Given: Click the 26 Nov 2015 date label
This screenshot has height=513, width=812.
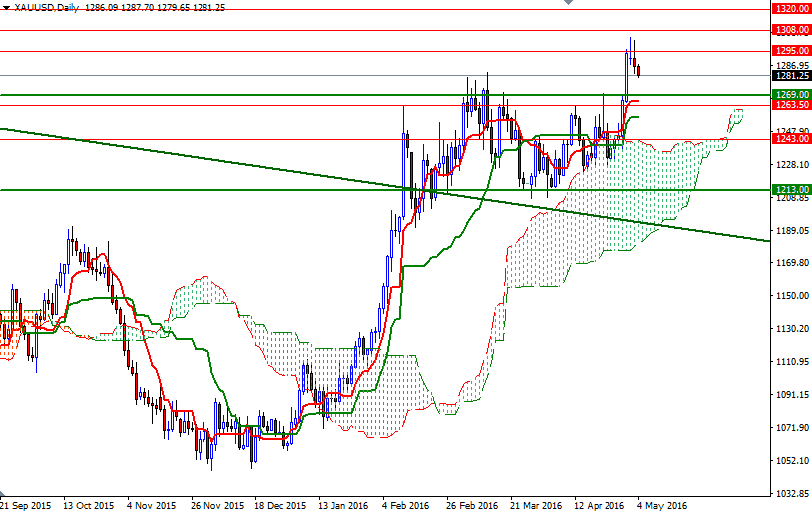Looking at the screenshot, I should click(x=217, y=505).
